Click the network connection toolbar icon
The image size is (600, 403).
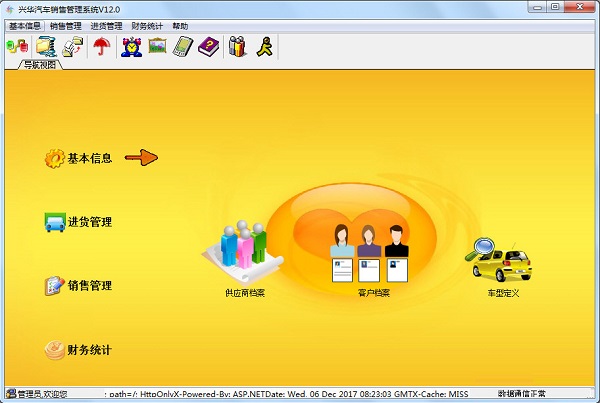17,47
